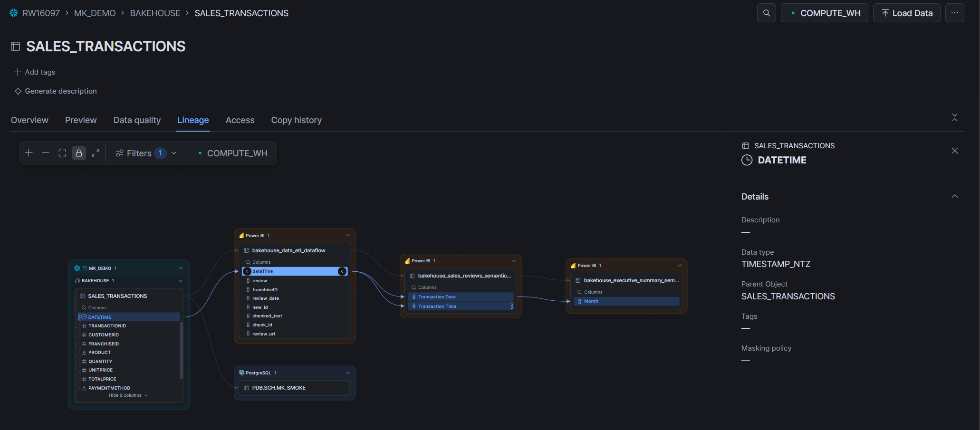Select the Transaction Time column
This screenshot has height=430, width=980.
[461, 306]
